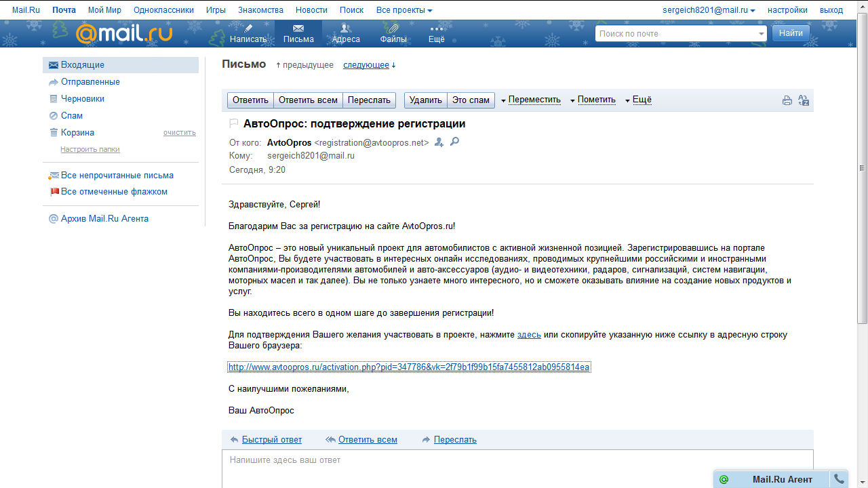Click Ответить всем link below message

click(x=368, y=440)
